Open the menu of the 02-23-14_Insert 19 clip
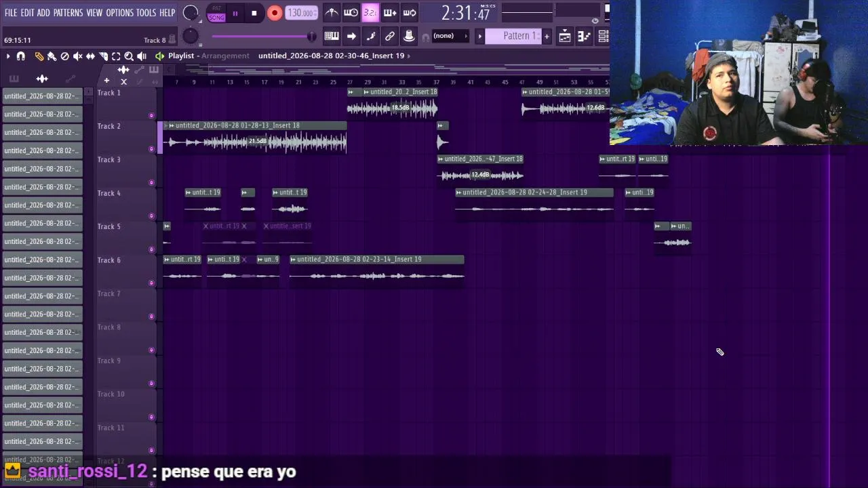 293,260
